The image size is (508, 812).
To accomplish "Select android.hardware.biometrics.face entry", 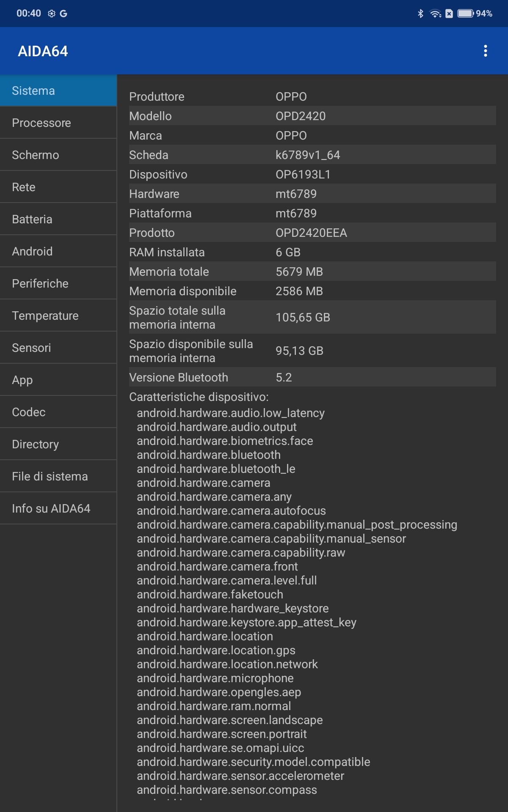I will click(225, 441).
